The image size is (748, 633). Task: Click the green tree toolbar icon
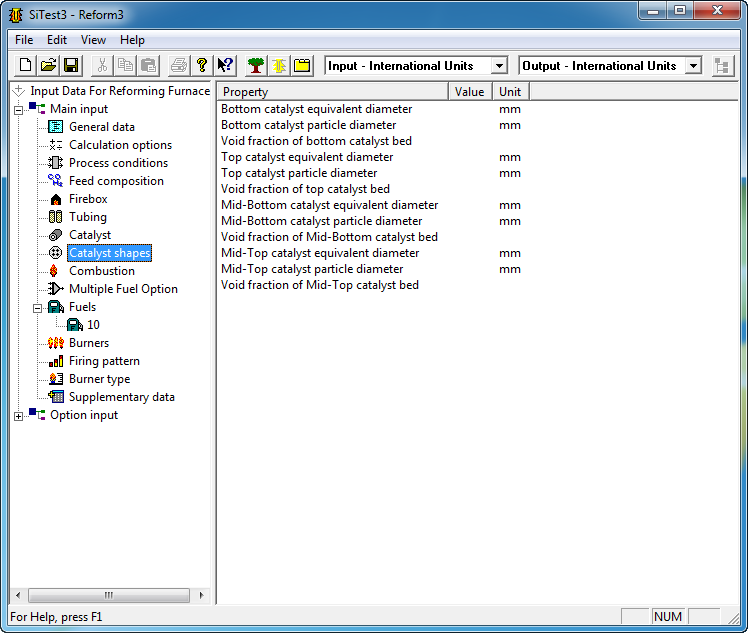click(x=256, y=65)
